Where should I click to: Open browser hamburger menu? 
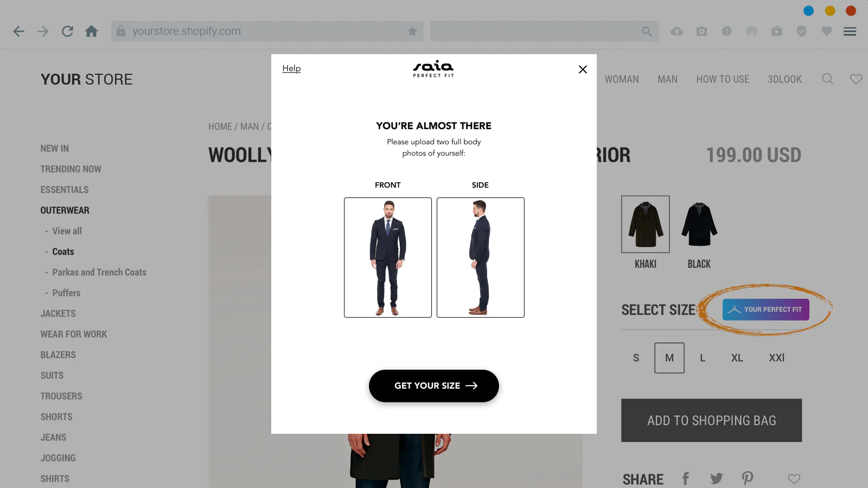click(x=850, y=31)
